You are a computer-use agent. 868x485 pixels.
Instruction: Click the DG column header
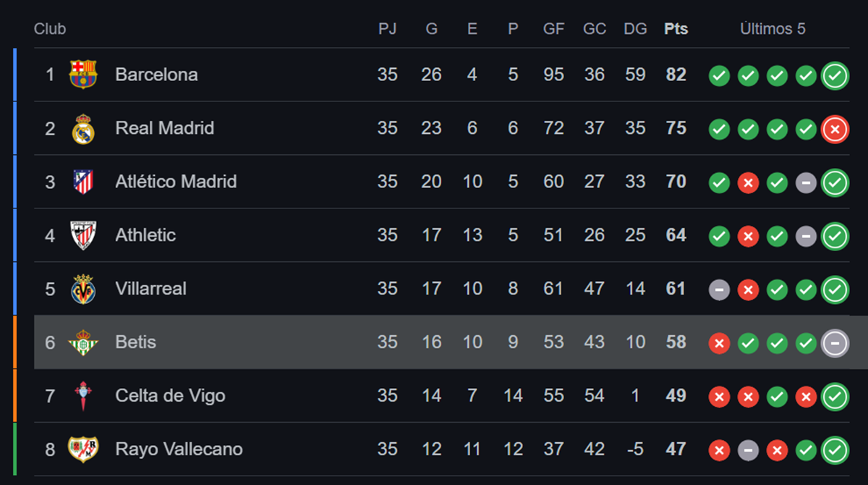[x=635, y=29]
